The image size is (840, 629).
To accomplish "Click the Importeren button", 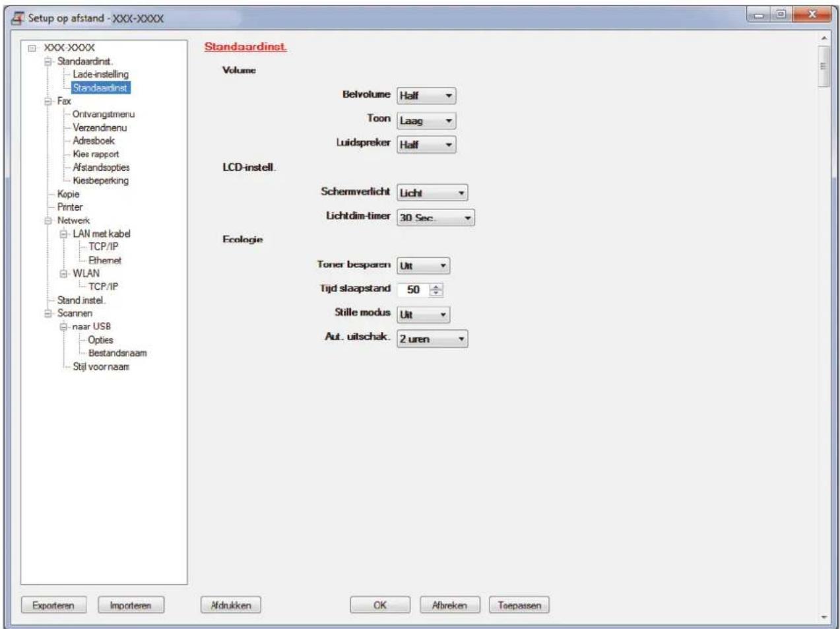I will tap(131, 605).
